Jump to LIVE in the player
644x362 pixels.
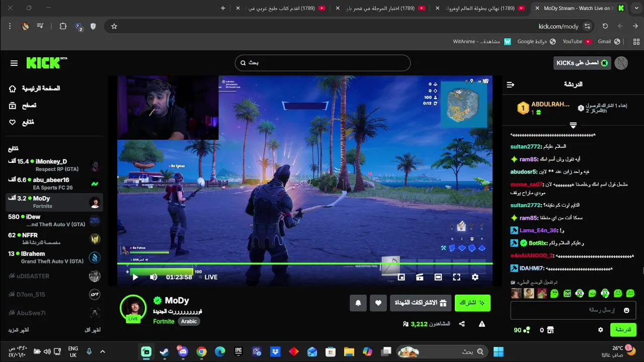[x=208, y=277]
